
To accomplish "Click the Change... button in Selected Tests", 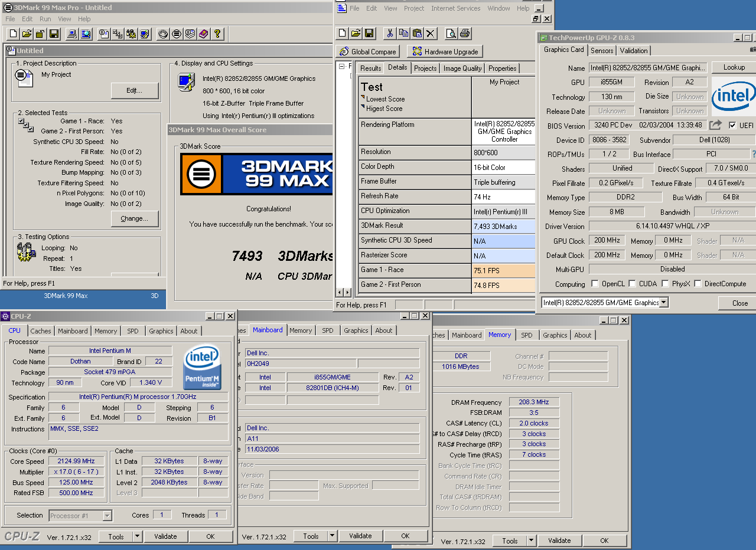I will (135, 218).
